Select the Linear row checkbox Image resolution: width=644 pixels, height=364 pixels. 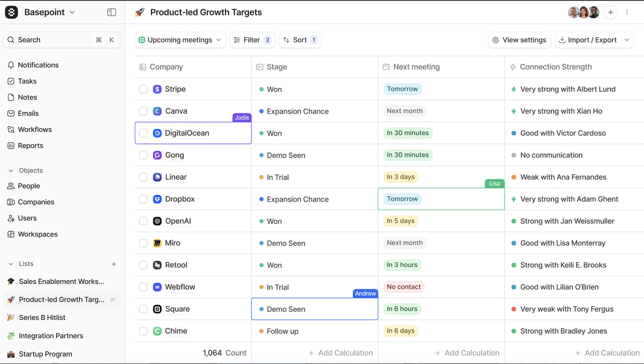tap(143, 177)
